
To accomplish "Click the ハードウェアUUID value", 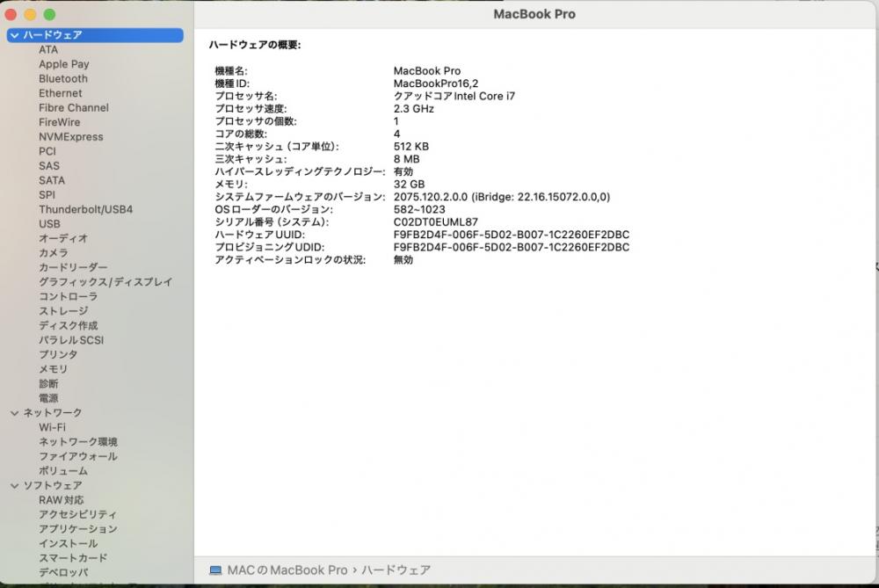I will (512, 235).
